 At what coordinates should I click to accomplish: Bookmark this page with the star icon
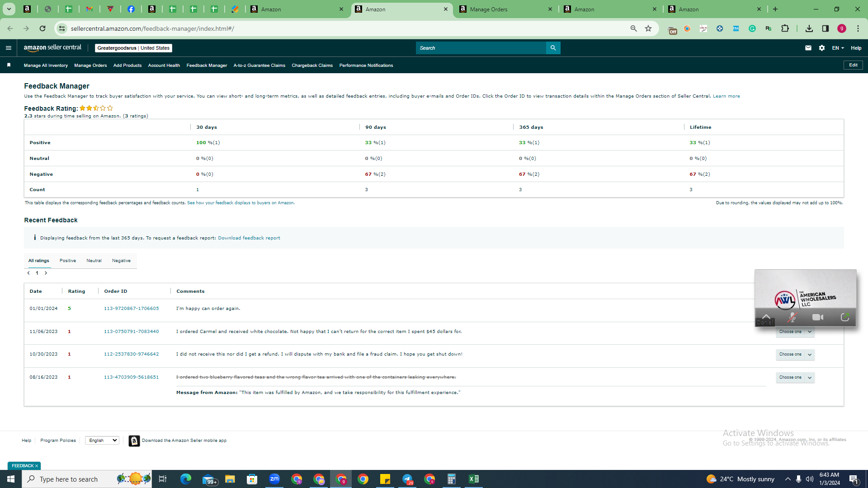648,28
